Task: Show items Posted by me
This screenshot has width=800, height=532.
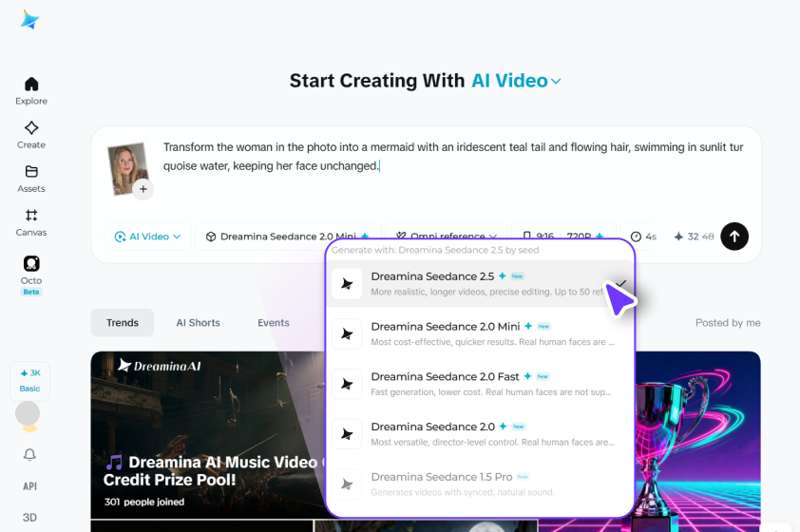Action: click(x=728, y=322)
